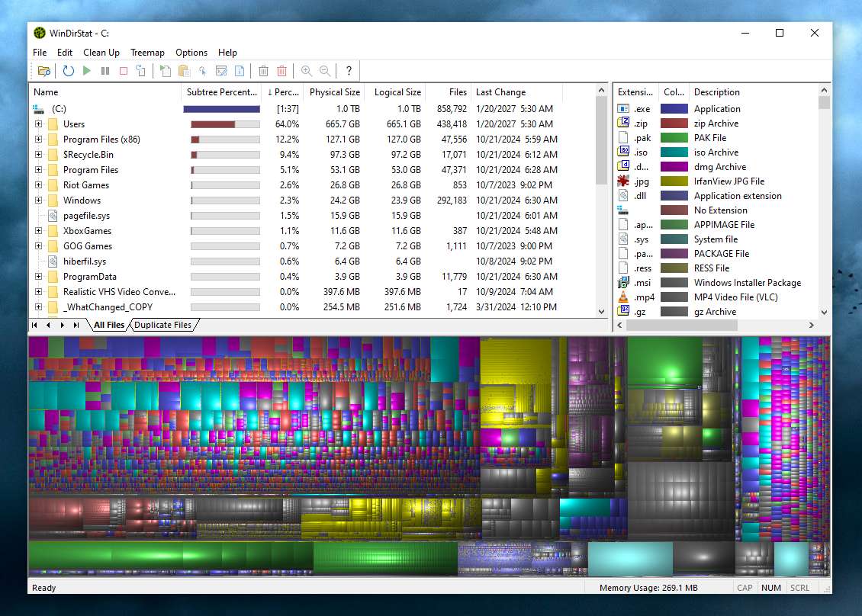Click the Help question mark icon
Image resolution: width=862 pixels, height=616 pixels.
pos(349,71)
